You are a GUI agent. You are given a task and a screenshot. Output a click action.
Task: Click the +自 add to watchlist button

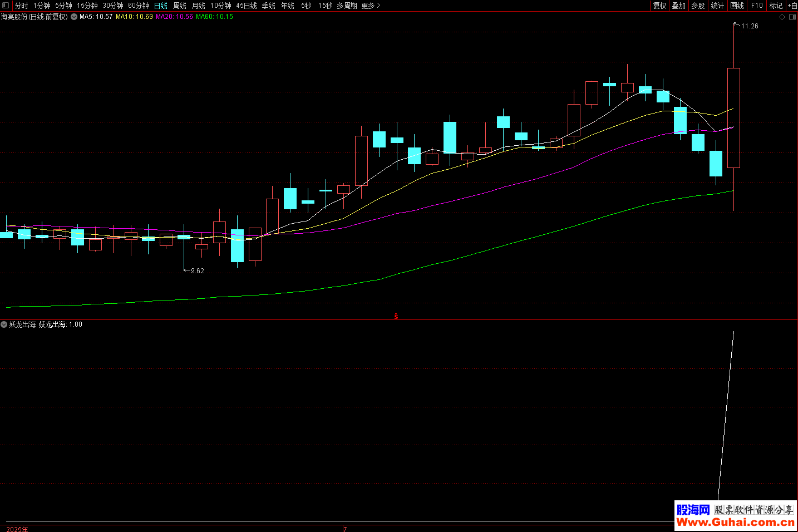tap(792, 6)
